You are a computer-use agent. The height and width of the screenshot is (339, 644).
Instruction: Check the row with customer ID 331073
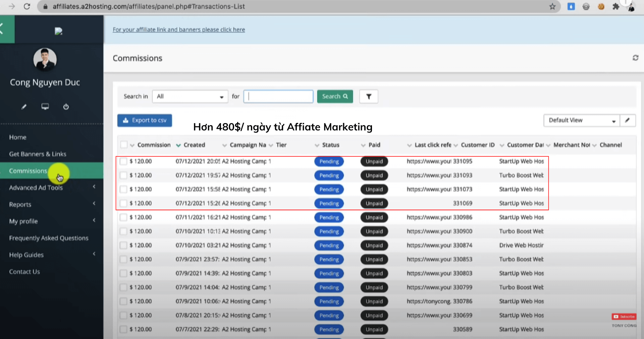[x=123, y=189]
